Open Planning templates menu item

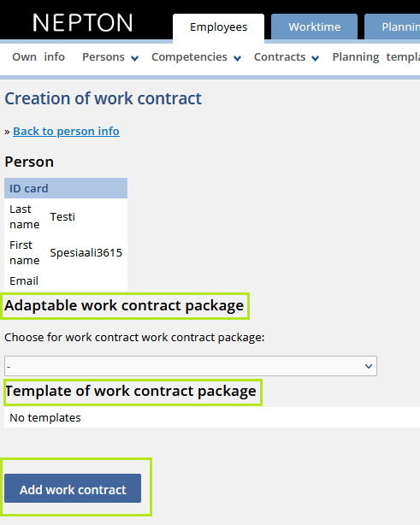click(x=376, y=57)
